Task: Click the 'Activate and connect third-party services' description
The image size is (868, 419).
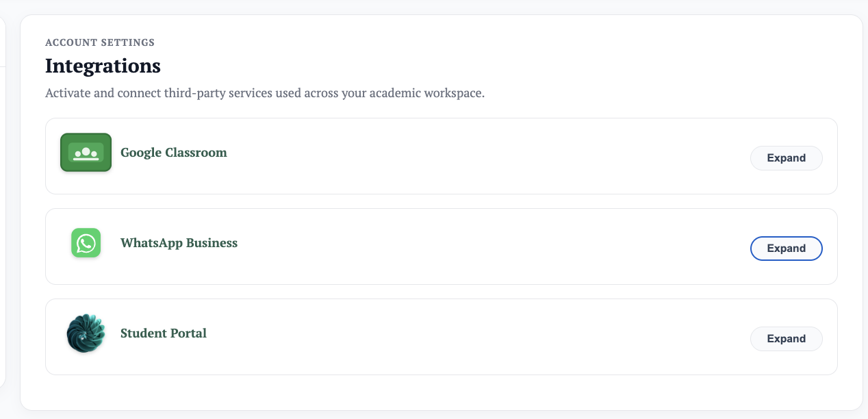Action: click(x=265, y=93)
